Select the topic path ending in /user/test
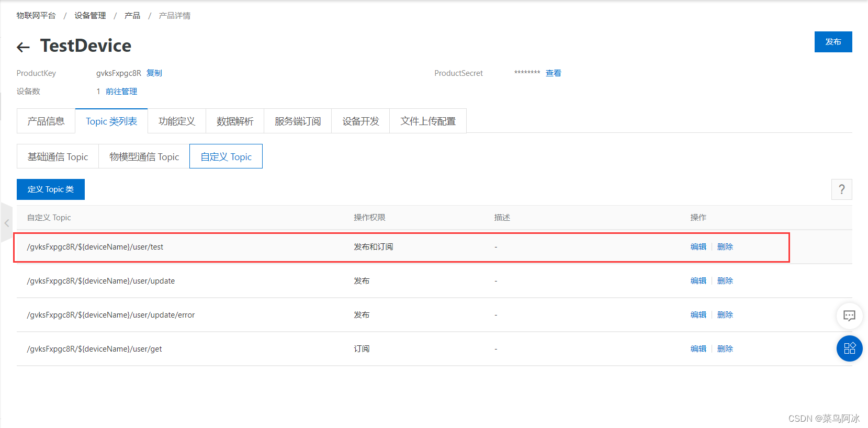 click(x=95, y=247)
